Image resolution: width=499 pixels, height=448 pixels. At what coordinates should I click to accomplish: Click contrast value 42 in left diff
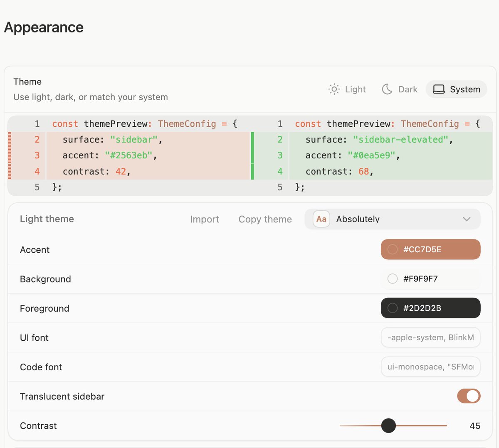point(121,171)
